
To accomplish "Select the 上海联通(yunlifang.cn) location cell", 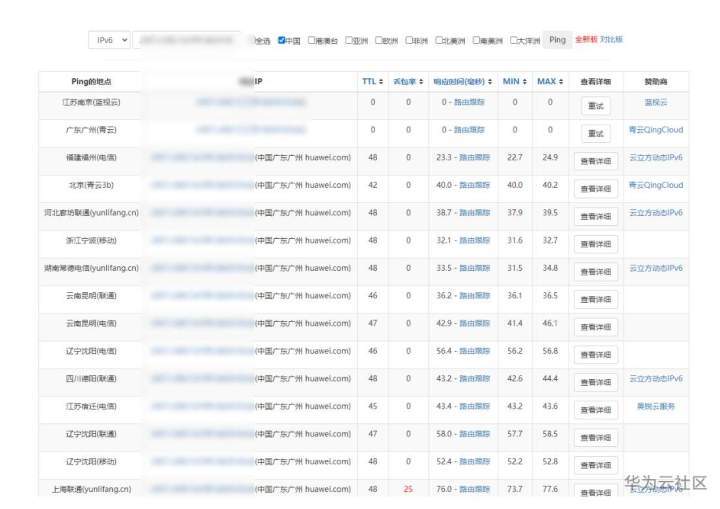I will point(91,489).
